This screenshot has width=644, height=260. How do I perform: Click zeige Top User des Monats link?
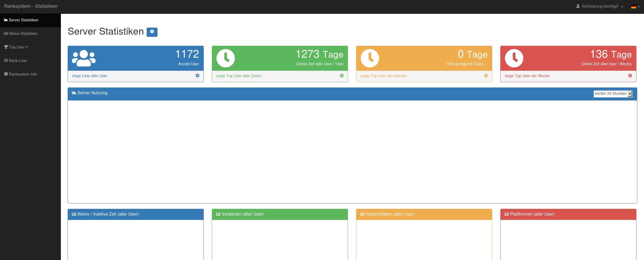(383, 76)
